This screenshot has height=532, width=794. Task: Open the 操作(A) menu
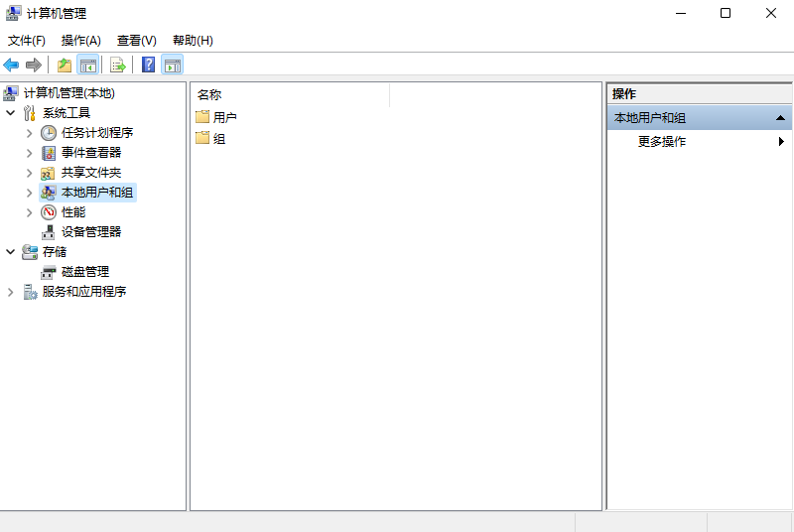(81, 41)
